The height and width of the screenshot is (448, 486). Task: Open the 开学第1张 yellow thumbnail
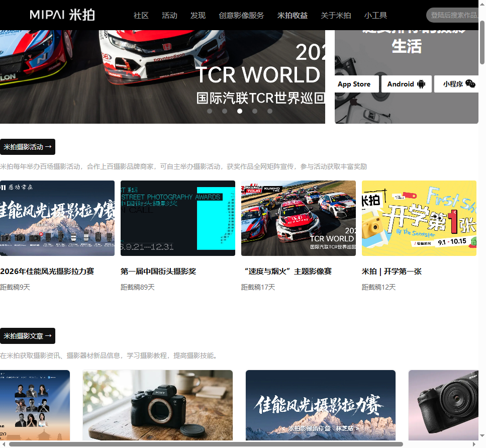point(419,218)
